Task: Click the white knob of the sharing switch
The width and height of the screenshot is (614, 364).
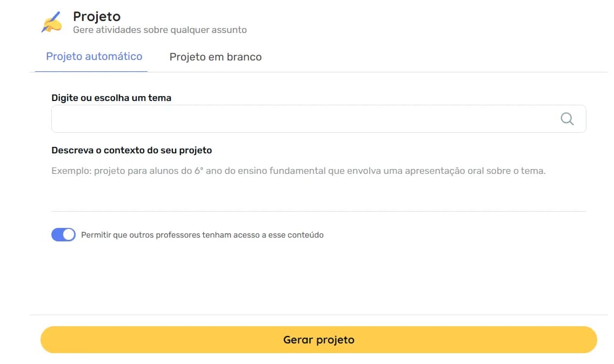Action: point(69,235)
